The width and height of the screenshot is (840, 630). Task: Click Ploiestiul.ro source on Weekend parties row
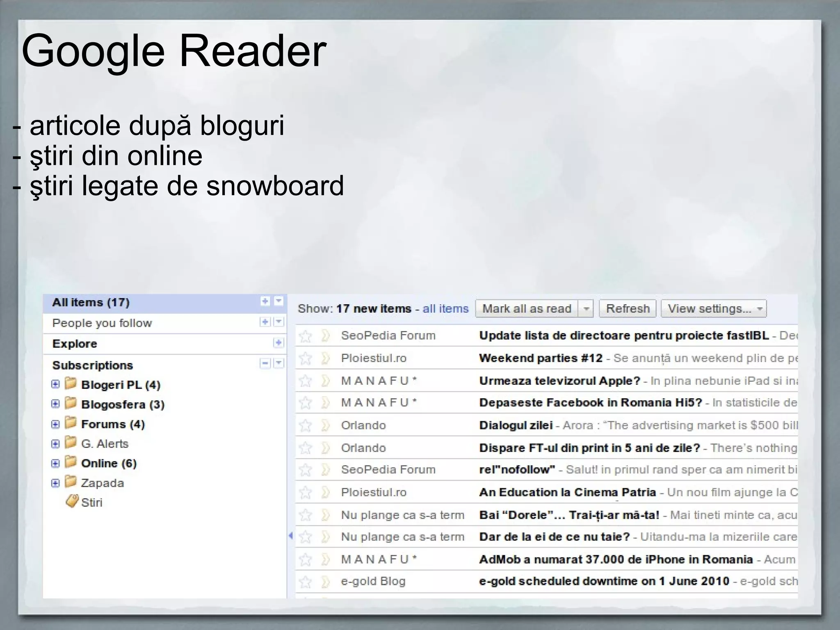tap(374, 358)
